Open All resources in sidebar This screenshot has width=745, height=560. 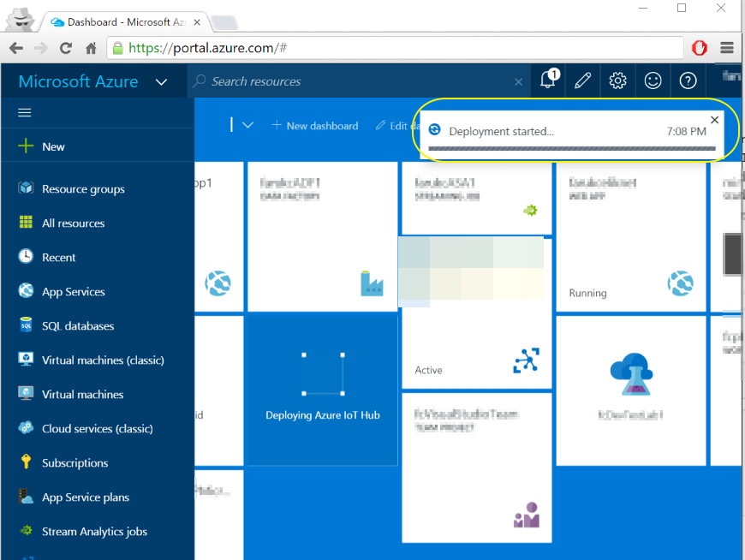coord(73,223)
